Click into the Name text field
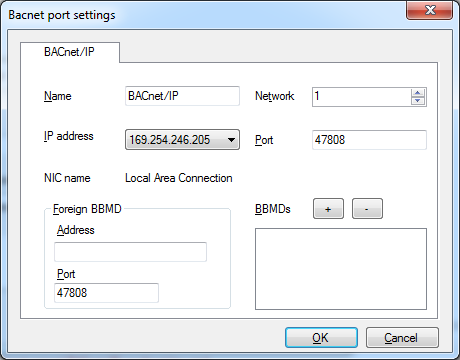Viewport: 460px width, 360px height. (x=182, y=96)
